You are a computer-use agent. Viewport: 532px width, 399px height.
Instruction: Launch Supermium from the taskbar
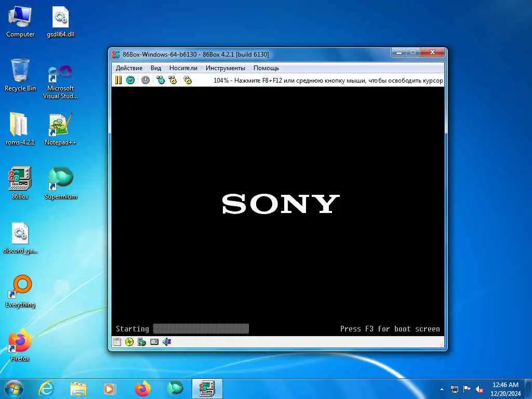(175, 389)
